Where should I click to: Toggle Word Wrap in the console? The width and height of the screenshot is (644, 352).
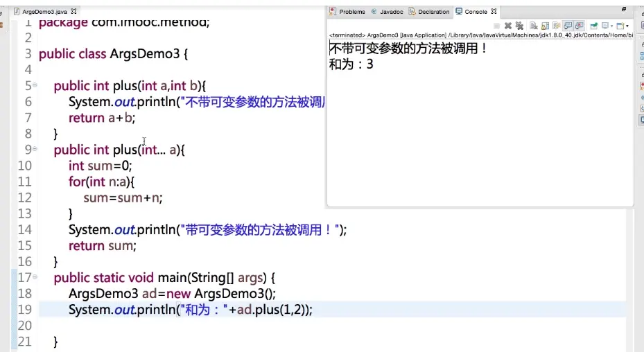point(557,26)
